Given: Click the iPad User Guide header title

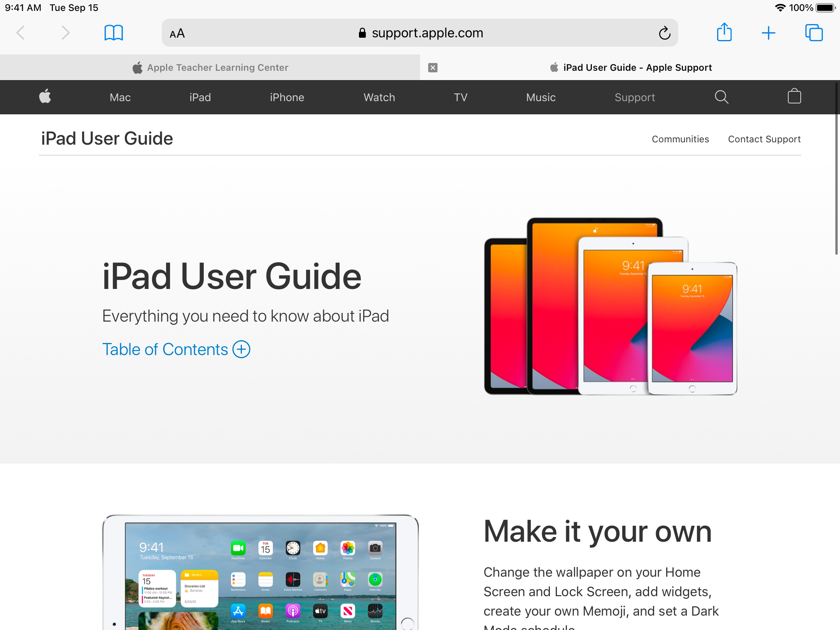Looking at the screenshot, I should point(107,138).
